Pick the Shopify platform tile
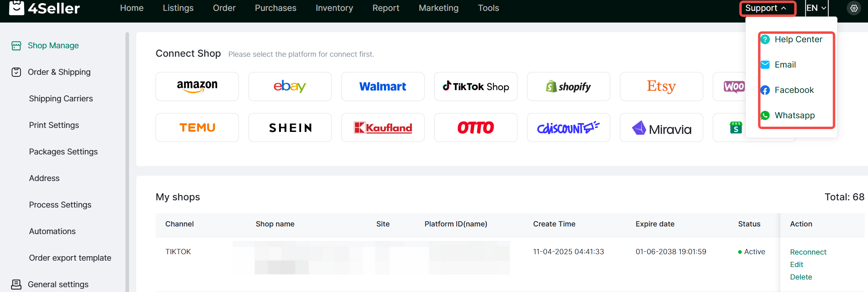The width and height of the screenshot is (868, 292). 568,86
